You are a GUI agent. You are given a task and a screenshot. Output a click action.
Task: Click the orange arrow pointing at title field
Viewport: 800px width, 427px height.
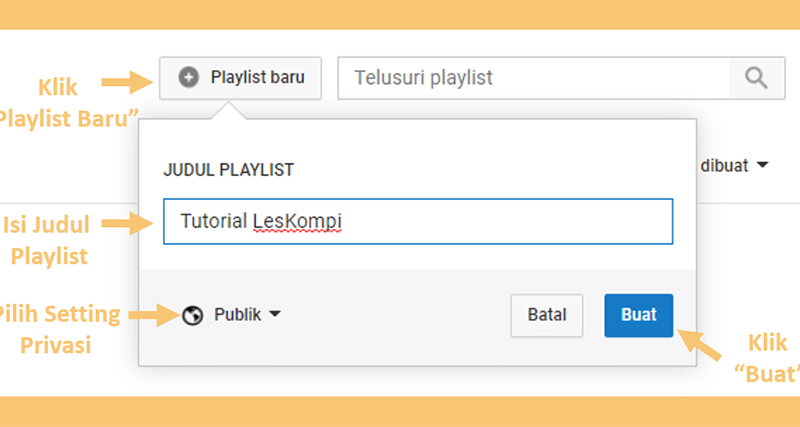[128, 223]
